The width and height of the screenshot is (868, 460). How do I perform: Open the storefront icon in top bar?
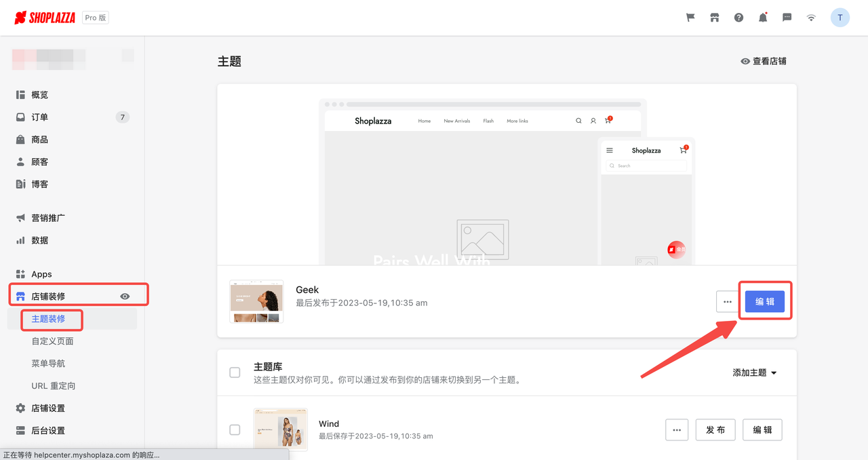pos(715,18)
